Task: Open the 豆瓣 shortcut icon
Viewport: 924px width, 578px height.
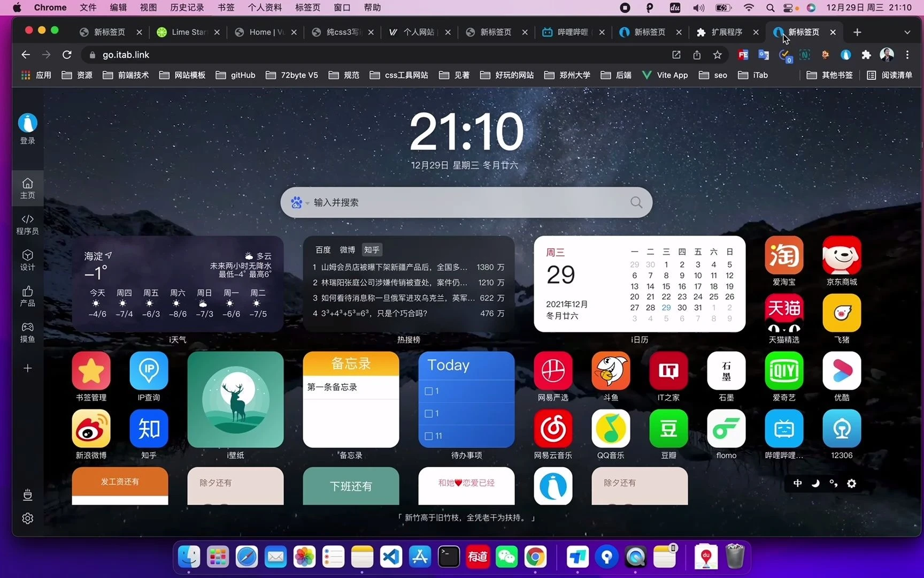Action: pos(668,429)
